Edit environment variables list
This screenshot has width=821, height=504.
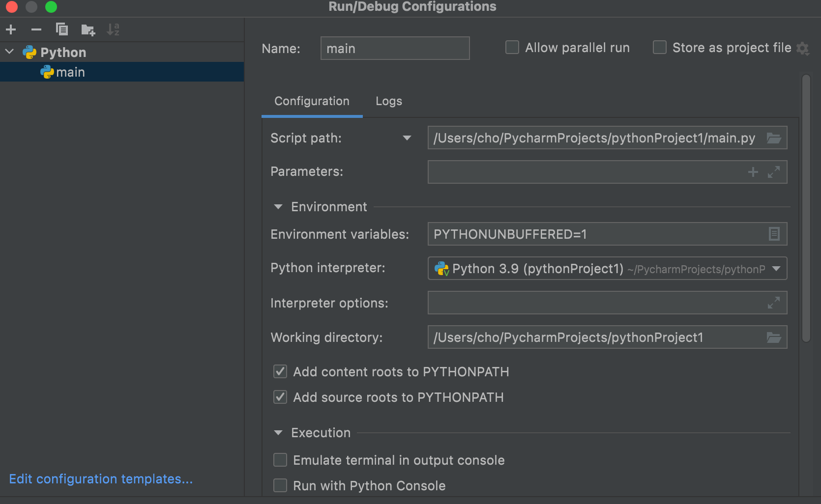[774, 234]
